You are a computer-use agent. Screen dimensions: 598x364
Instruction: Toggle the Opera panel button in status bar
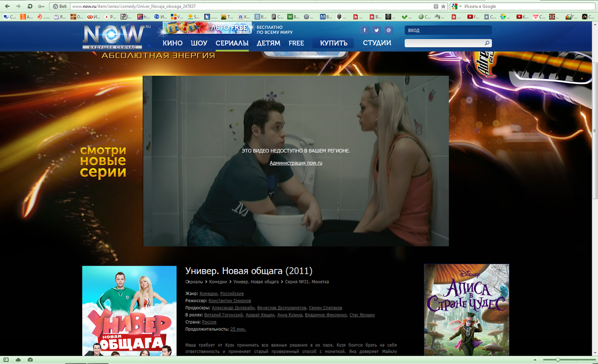coord(6,360)
